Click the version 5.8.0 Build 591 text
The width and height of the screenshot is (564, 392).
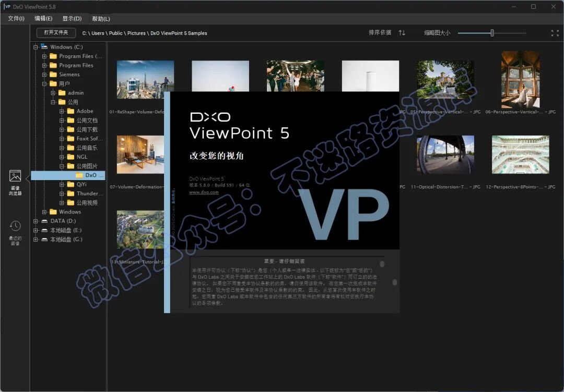(219, 185)
